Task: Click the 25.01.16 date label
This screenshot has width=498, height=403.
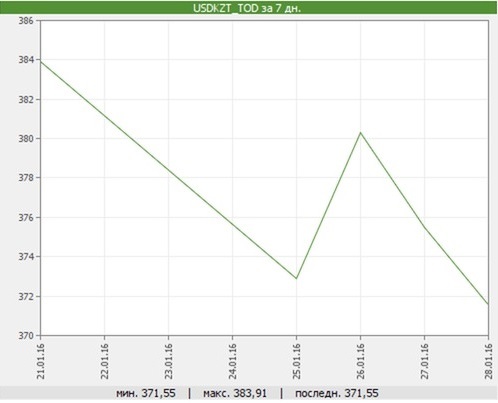Action: [297, 361]
